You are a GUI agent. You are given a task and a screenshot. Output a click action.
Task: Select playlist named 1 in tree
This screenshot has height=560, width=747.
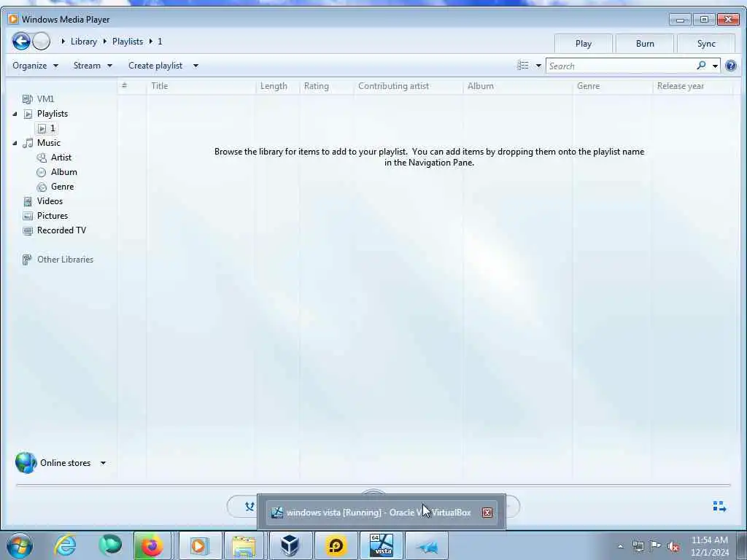[47, 128]
